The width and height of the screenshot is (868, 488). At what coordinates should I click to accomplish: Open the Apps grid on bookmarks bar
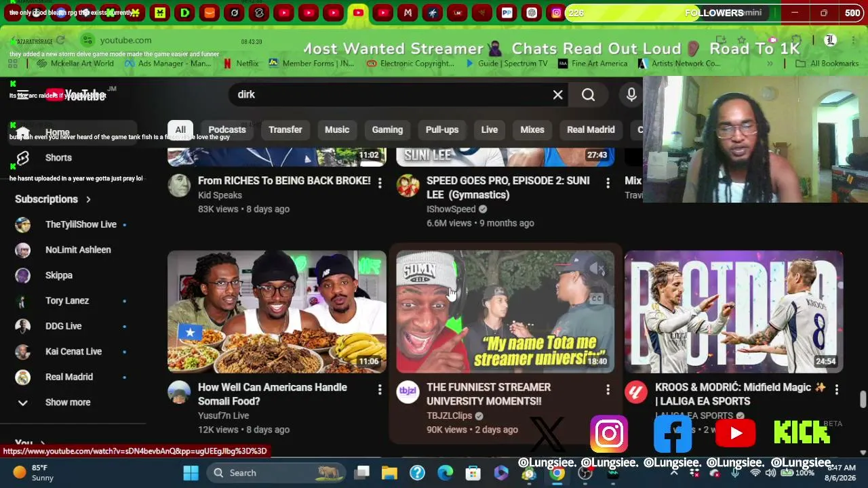coord(13,64)
